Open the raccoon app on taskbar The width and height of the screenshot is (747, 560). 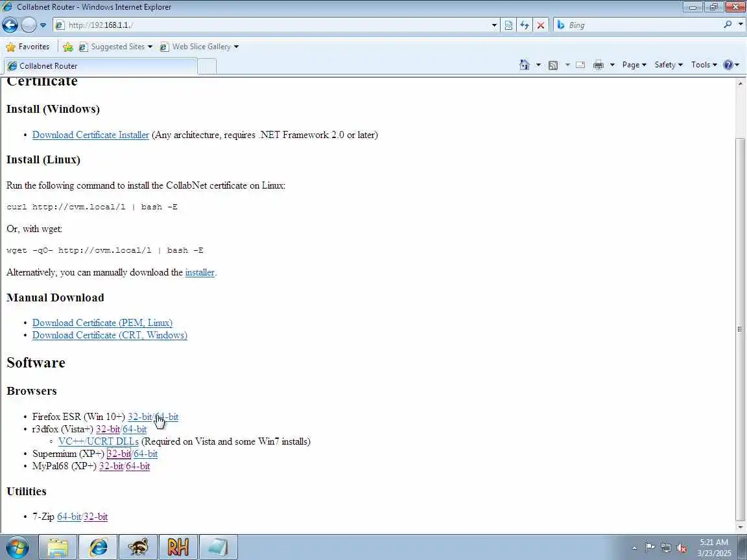coord(137,547)
